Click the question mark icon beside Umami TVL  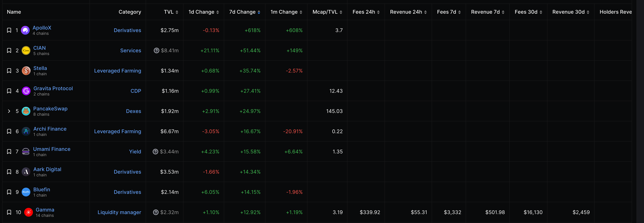[155, 152]
